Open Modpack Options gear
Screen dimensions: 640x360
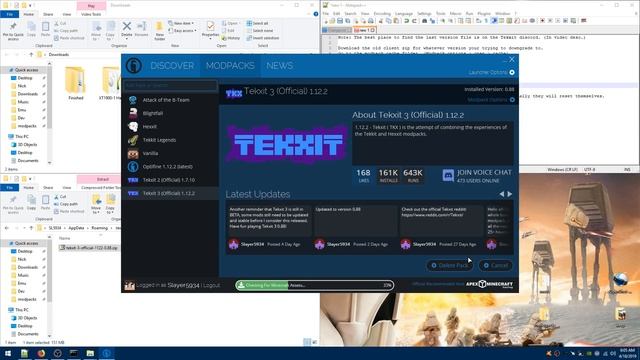[512, 100]
